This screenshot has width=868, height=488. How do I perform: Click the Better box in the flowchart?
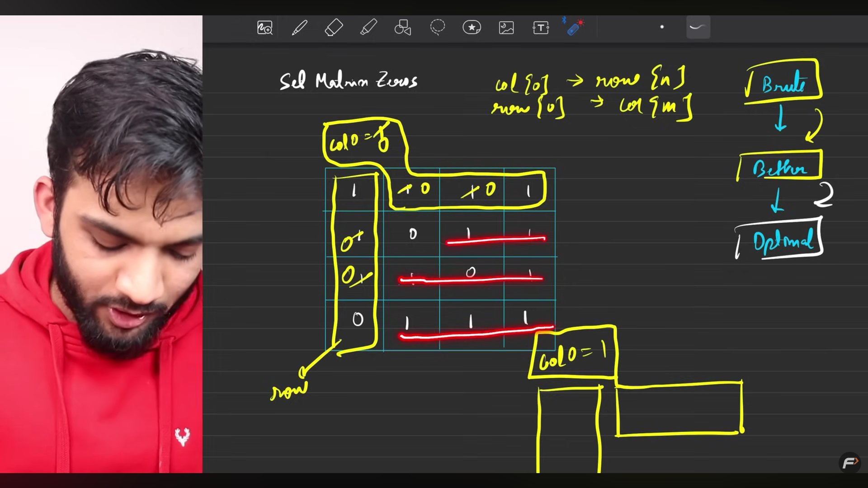[780, 168]
